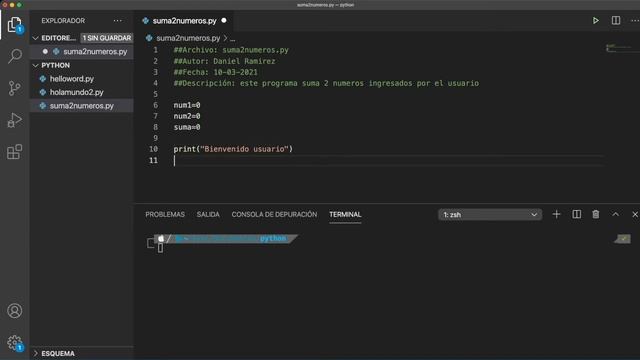The width and height of the screenshot is (640, 360).
Task: Click the ##Autor: Daniel Ramirez comment
Action: 224,61
